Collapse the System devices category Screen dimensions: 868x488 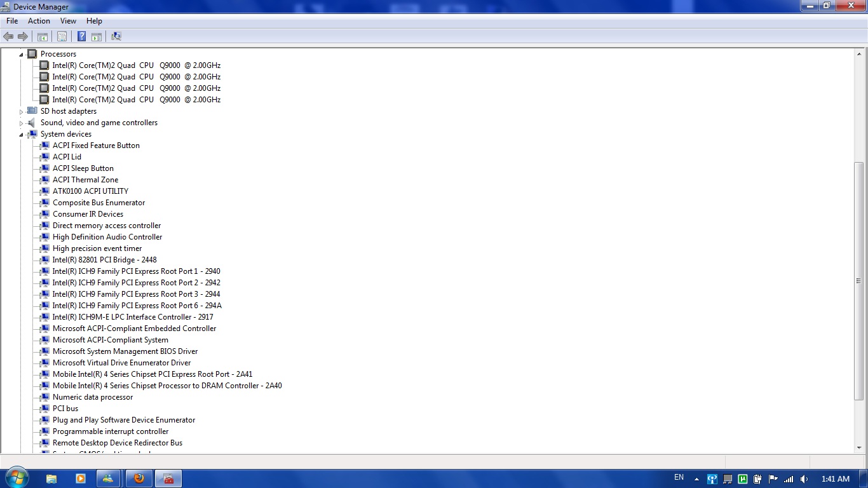[x=21, y=135]
